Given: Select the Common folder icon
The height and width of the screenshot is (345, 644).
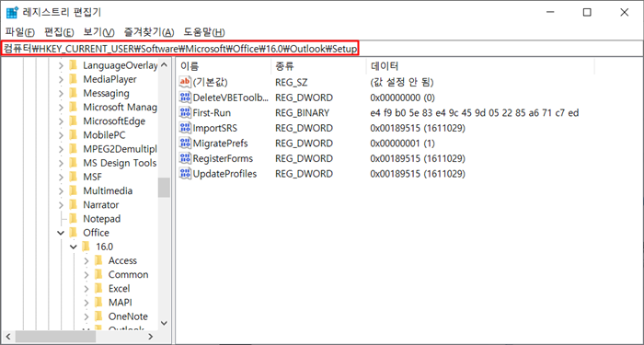Looking at the screenshot, I should pyautogui.click(x=98, y=274).
